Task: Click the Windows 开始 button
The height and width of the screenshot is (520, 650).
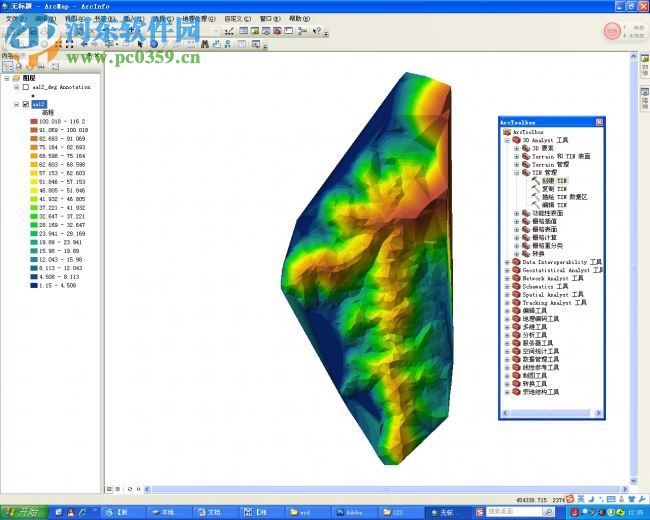Action: pyautogui.click(x=22, y=511)
